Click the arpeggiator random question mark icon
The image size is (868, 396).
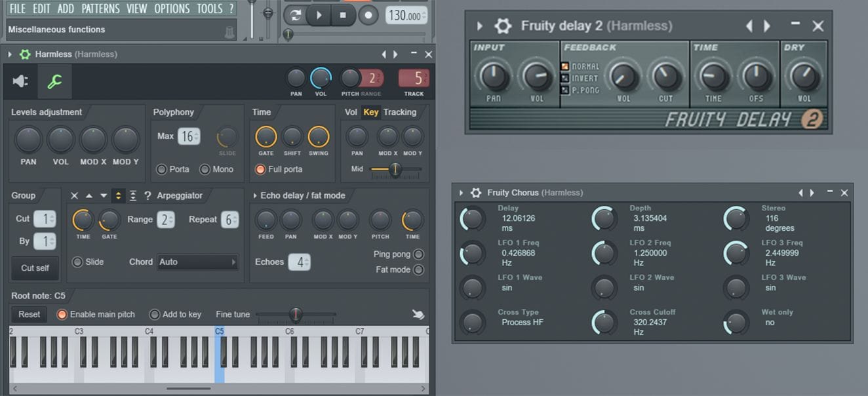(148, 196)
